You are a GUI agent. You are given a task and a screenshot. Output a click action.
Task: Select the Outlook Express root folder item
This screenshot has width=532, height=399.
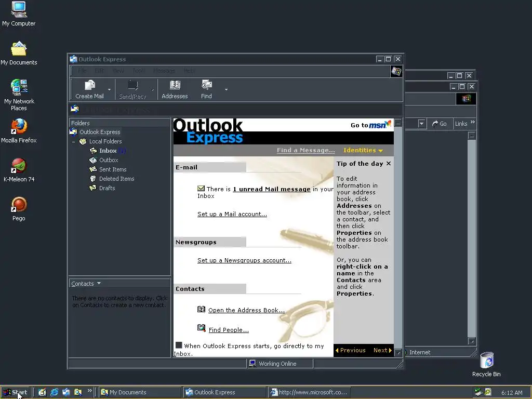[x=100, y=132]
